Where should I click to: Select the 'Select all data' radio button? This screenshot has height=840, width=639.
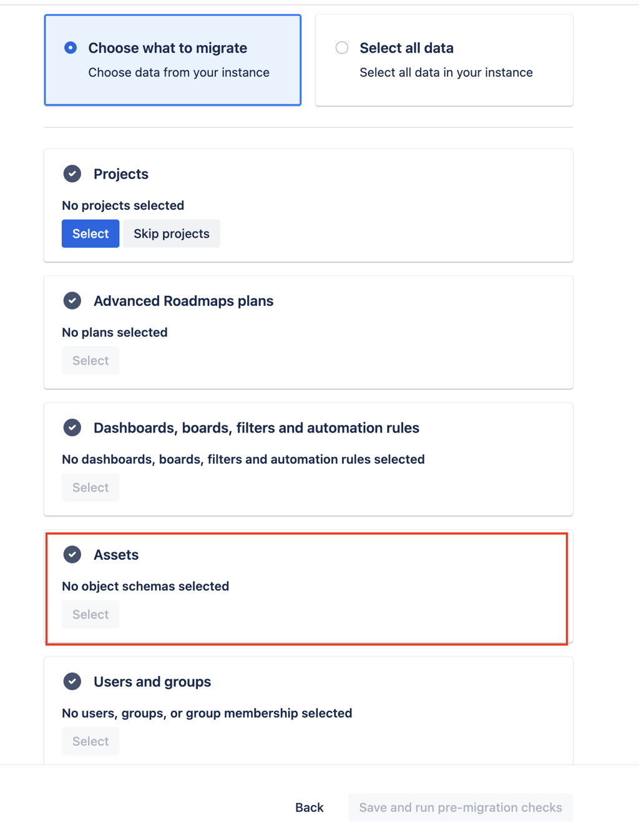[342, 47]
